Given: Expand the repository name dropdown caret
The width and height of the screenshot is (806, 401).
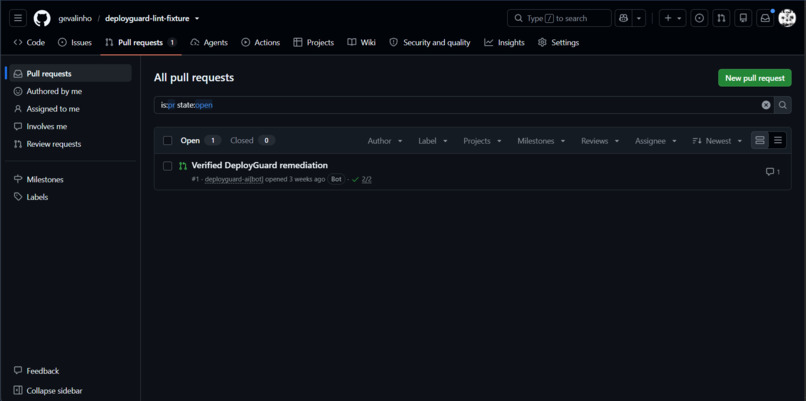Looking at the screenshot, I should (197, 19).
